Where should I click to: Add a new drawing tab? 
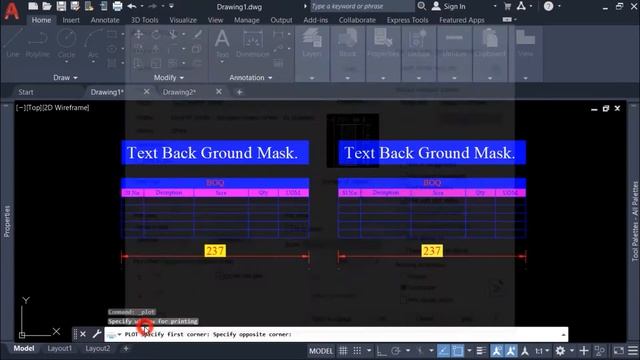[x=240, y=92]
